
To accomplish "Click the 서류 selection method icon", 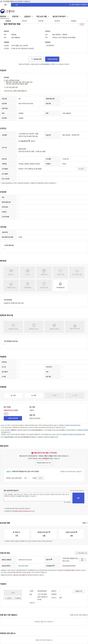I will (13, 396).
